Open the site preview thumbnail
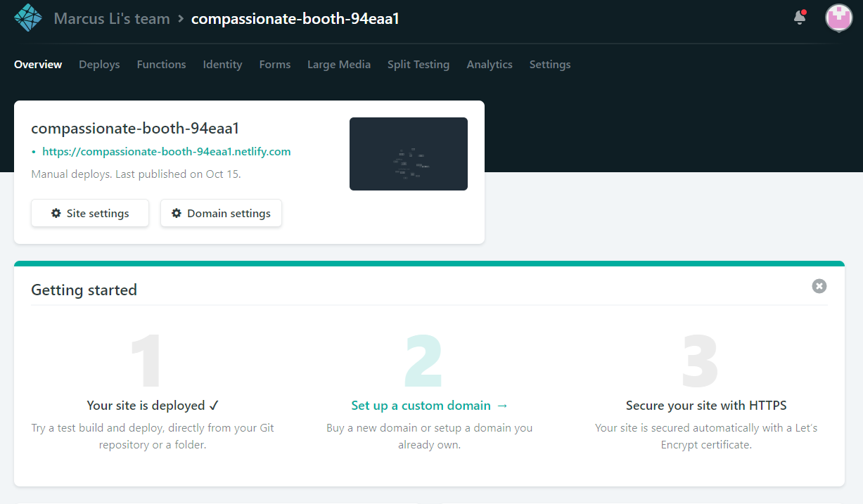Viewport: 863px width, 504px height. [409, 154]
